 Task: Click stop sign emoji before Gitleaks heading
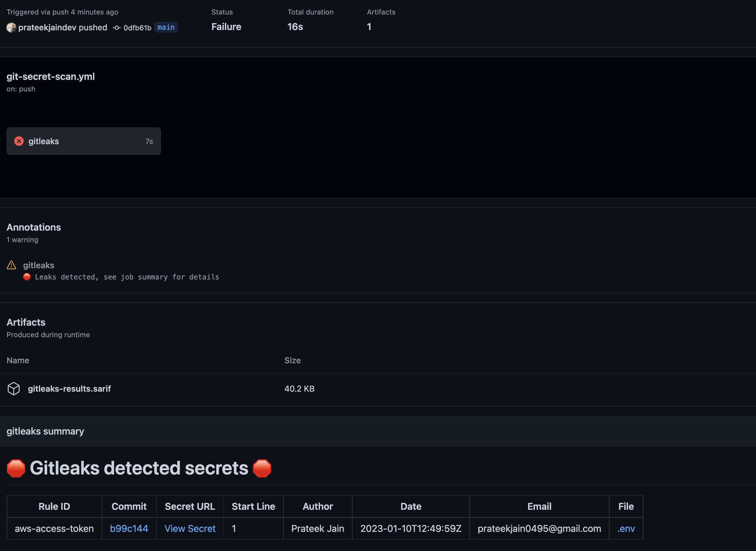(16, 468)
